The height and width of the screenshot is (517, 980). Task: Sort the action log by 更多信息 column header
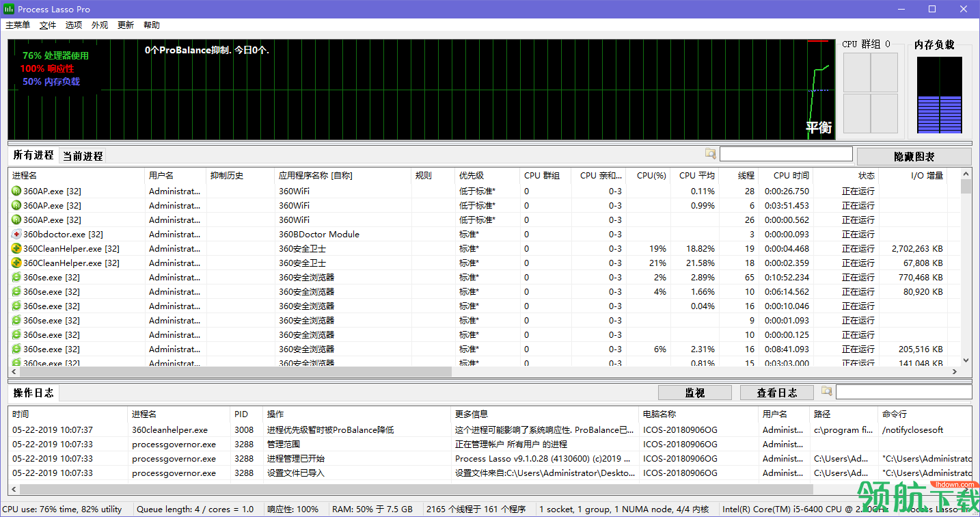(x=545, y=414)
